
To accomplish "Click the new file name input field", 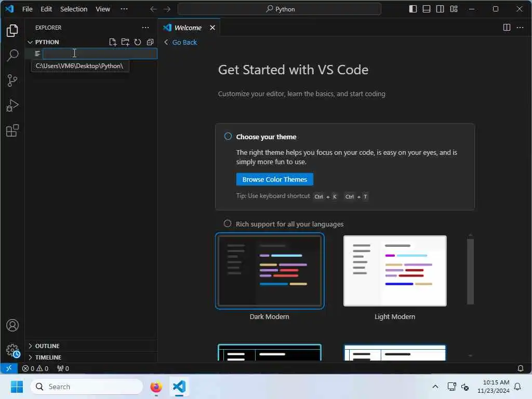I will click(x=100, y=54).
